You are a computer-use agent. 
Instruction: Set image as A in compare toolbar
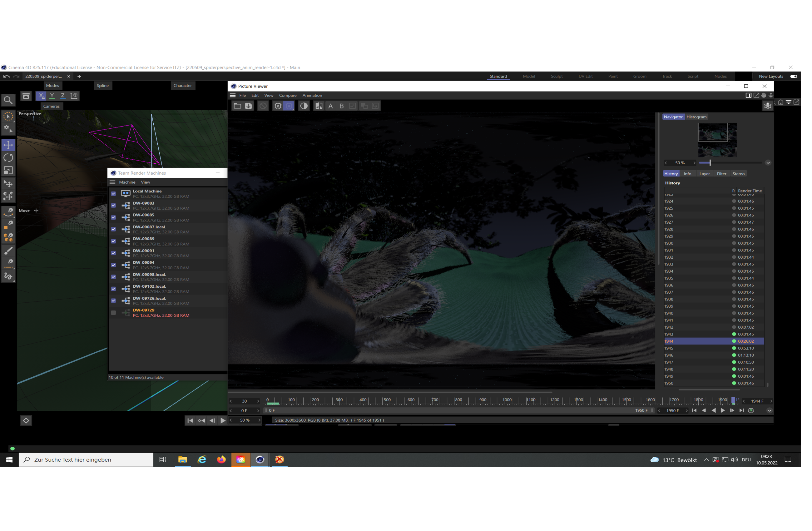pos(331,106)
